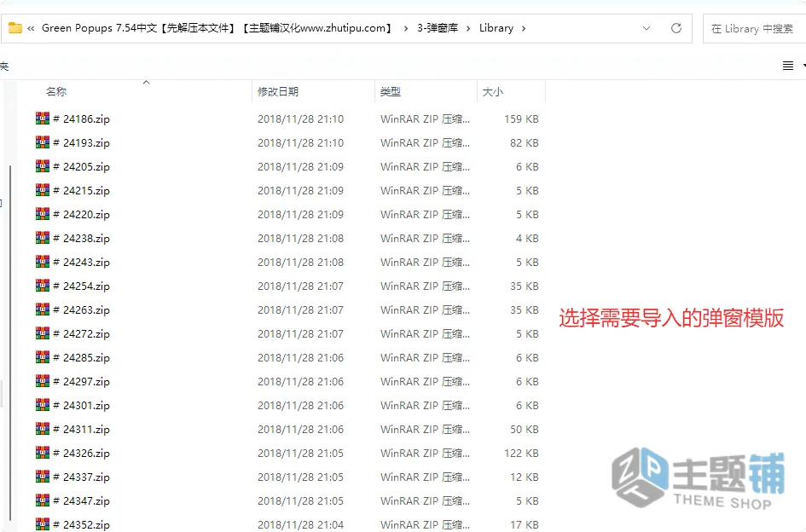
Task: Click the type cell of 24220.zip
Action: pyautogui.click(x=425, y=214)
